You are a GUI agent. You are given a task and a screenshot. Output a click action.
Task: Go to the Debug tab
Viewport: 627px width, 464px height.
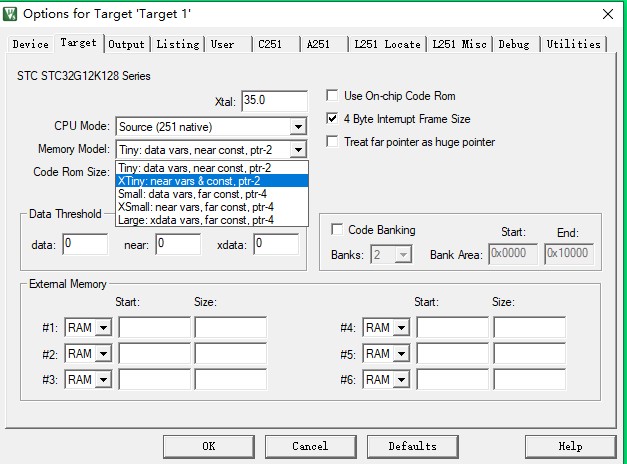coord(514,44)
